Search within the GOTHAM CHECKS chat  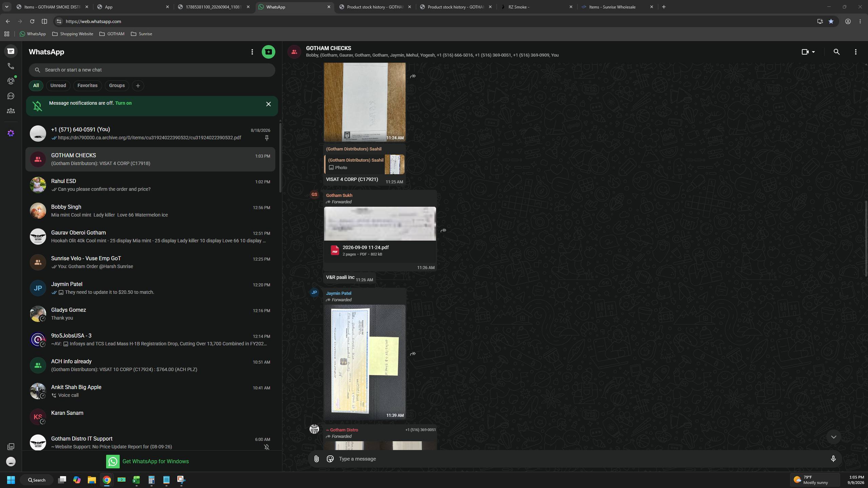tap(836, 52)
